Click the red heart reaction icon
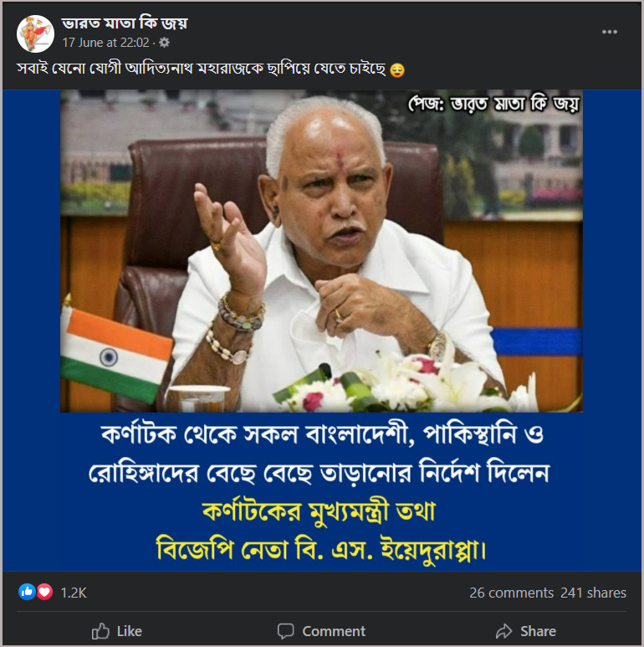This screenshot has height=647, width=644. click(x=44, y=592)
